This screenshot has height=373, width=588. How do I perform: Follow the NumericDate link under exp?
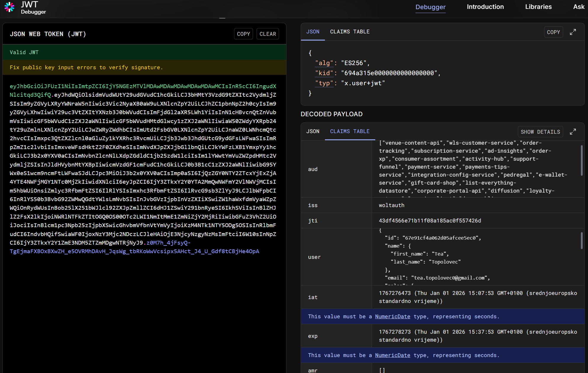392,355
